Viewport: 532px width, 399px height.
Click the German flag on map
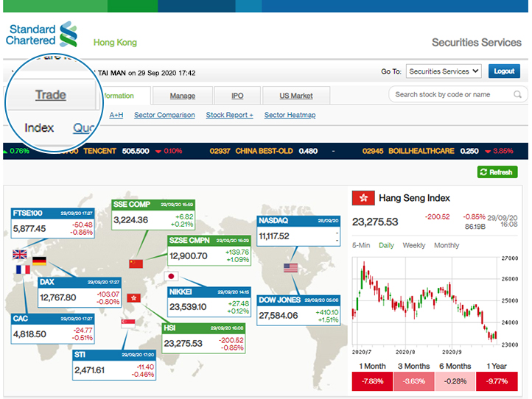click(39, 261)
